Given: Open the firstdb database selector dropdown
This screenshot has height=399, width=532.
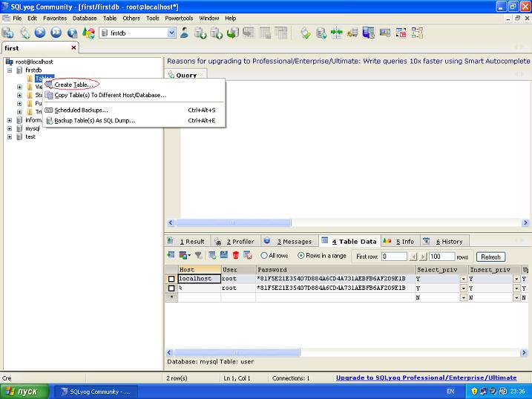Looking at the screenshot, I should 171,33.
